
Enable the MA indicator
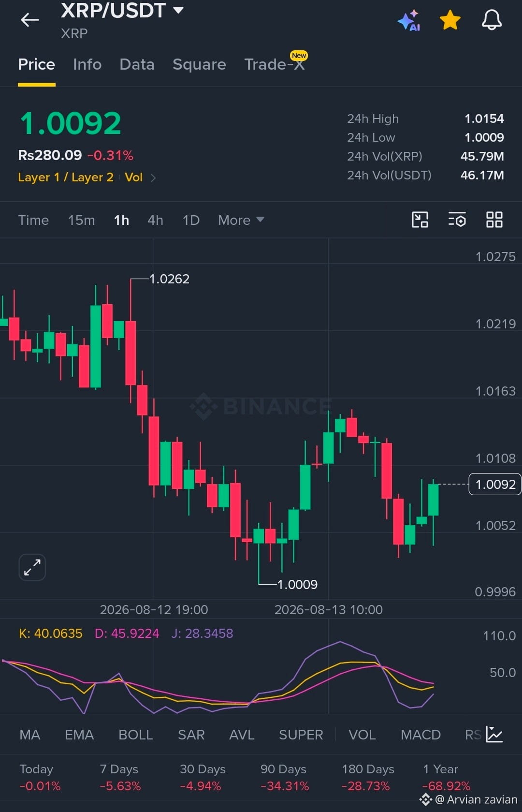pos(29,735)
